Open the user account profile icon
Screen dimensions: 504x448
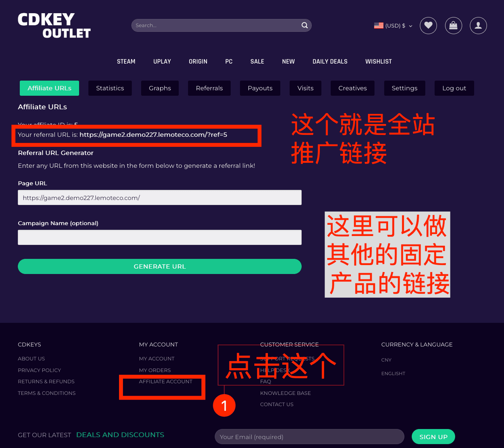pyautogui.click(x=478, y=26)
